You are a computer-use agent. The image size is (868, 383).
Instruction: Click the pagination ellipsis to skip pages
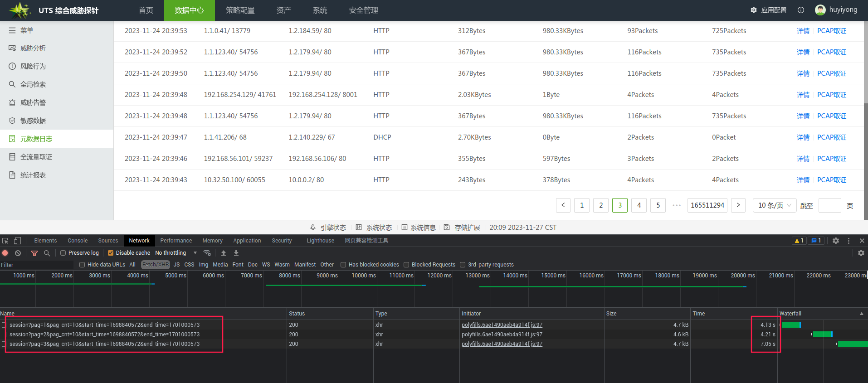(677, 205)
